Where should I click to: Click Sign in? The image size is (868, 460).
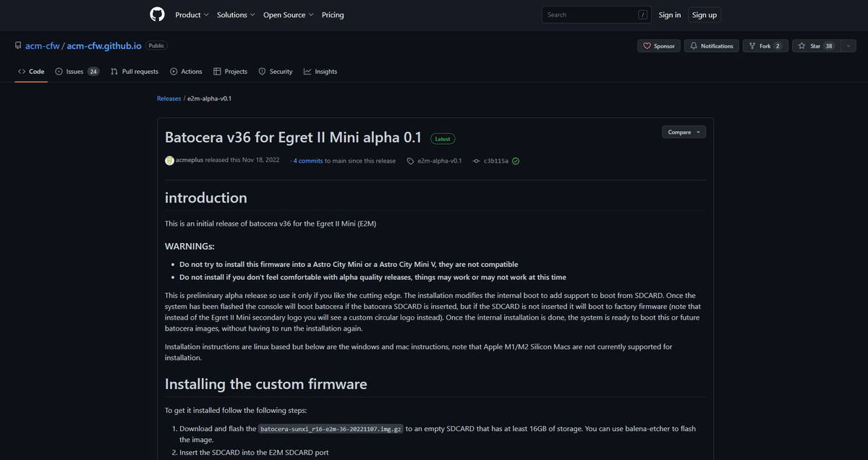tap(670, 14)
